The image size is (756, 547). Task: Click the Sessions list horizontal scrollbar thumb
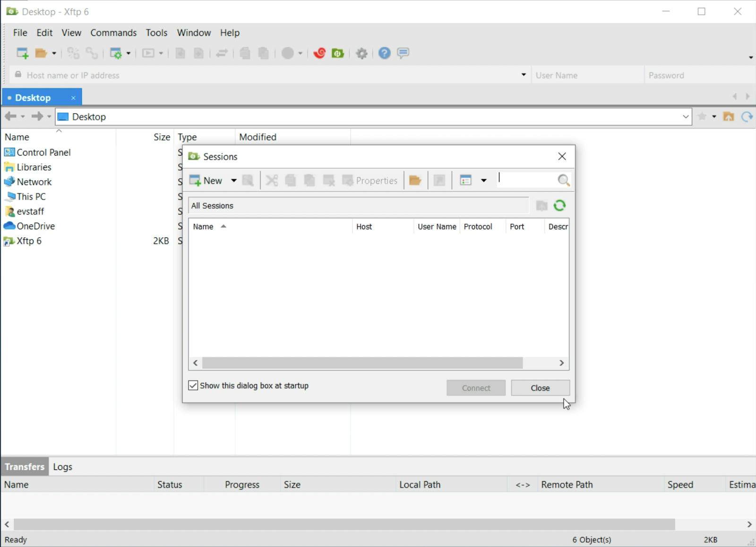362,363
